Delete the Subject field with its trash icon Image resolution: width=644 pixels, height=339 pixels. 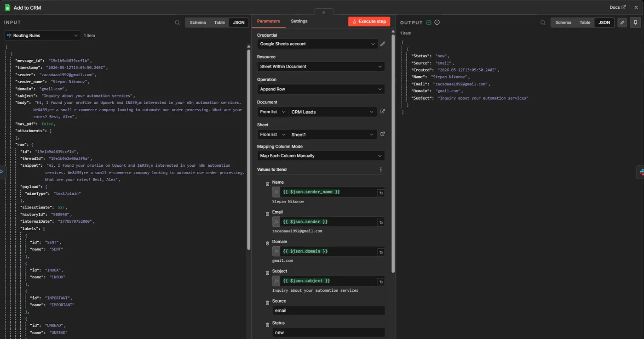tap(267, 273)
